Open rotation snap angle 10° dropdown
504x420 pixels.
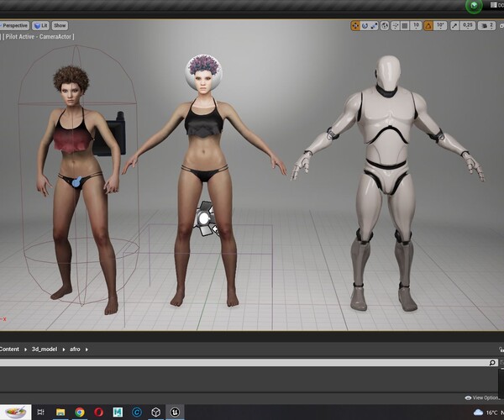click(x=440, y=25)
